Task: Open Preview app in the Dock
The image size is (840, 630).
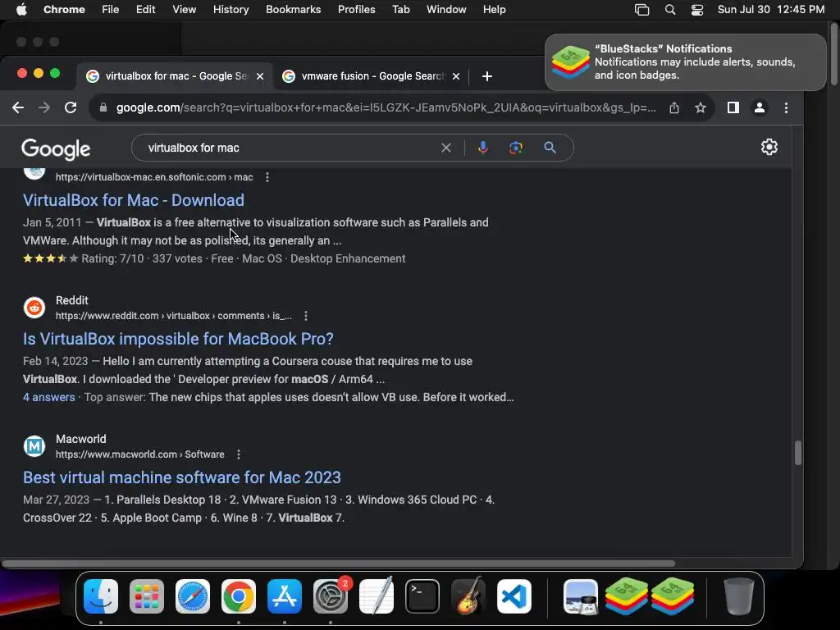Action: click(581, 596)
